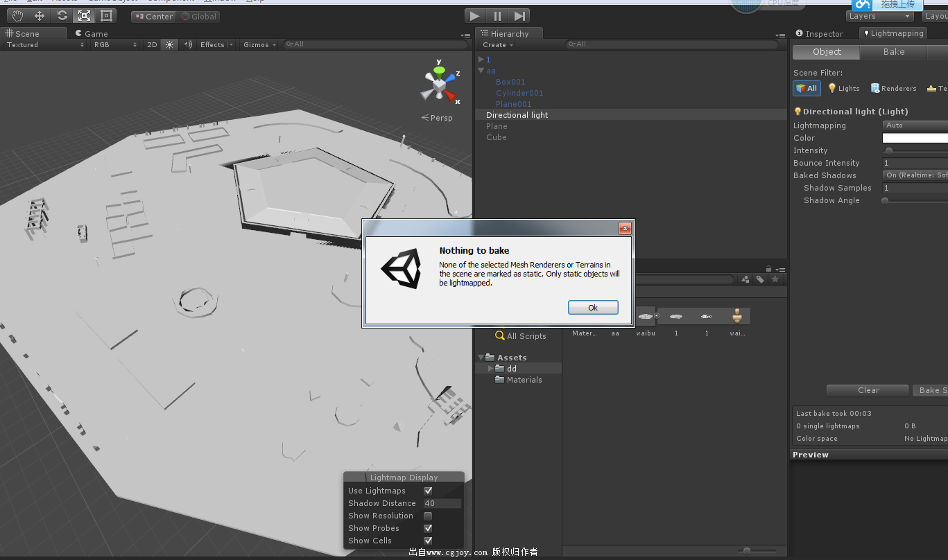Open the Hierarchy Create dropdown
948x560 pixels.
(x=498, y=44)
